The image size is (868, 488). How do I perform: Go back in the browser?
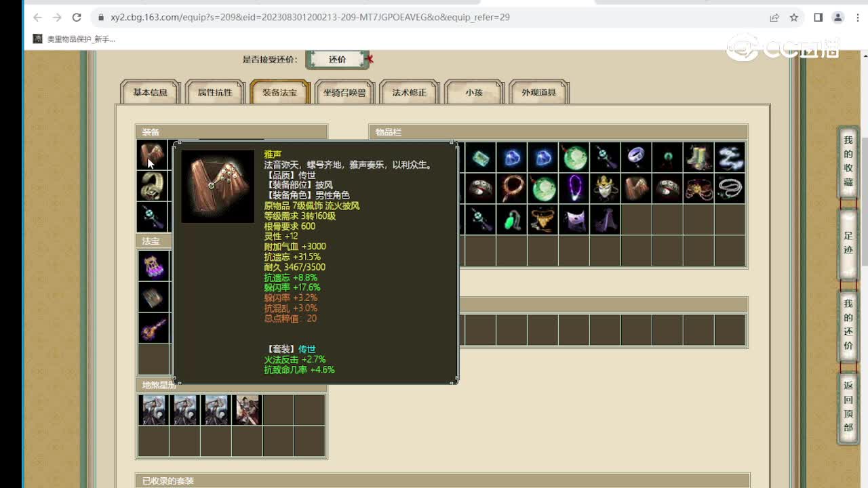[37, 18]
